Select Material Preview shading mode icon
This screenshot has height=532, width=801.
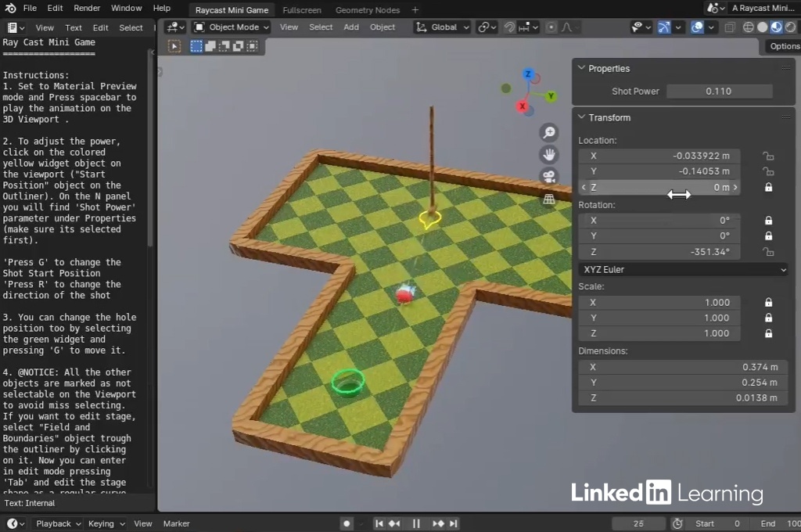(775, 27)
